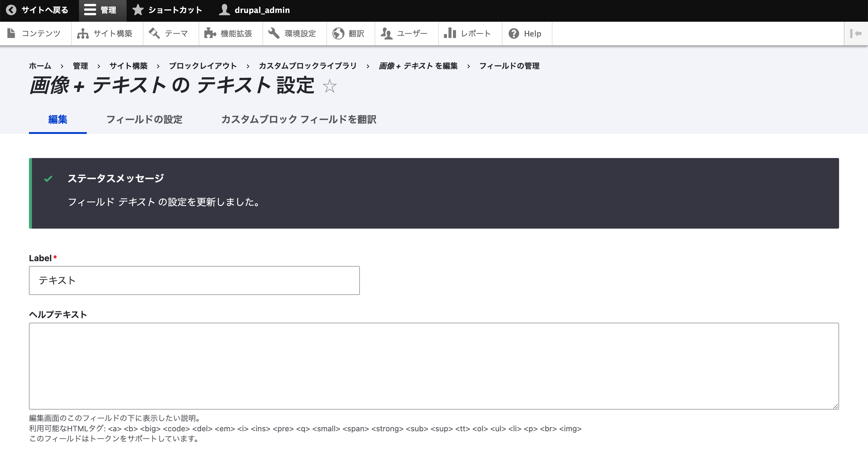Click the drupal_admin user icon
The height and width of the screenshot is (453, 868).
[225, 10]
